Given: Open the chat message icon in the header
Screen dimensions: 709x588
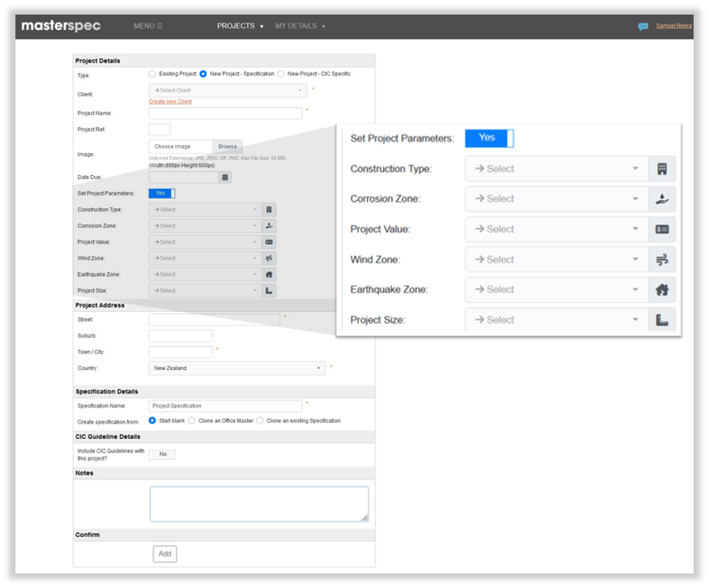Looking at the screenshot, I should pos(643,26).
